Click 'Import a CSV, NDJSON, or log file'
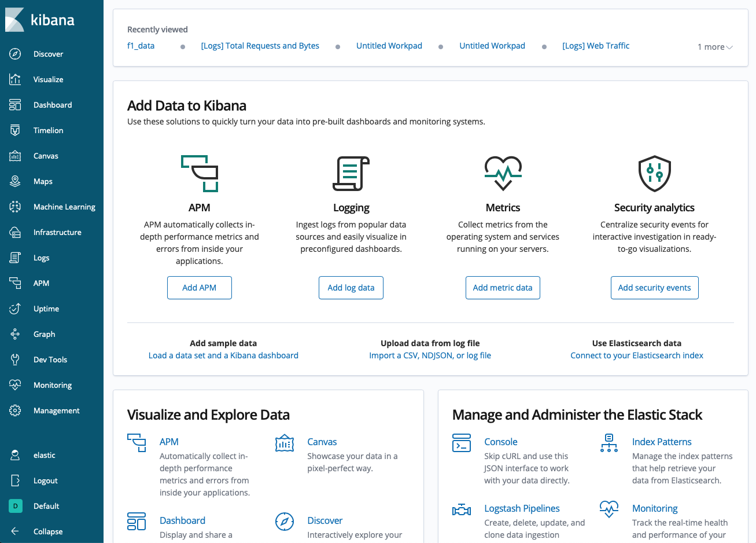 click(x=430, y=355)
